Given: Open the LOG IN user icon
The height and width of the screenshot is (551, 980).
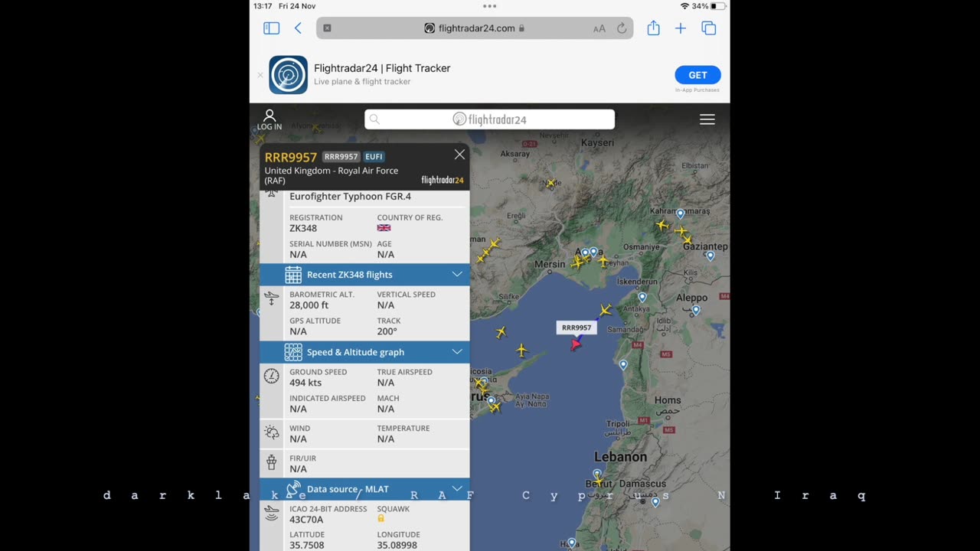Looking at the screenshot, I should tap(269, 119).
